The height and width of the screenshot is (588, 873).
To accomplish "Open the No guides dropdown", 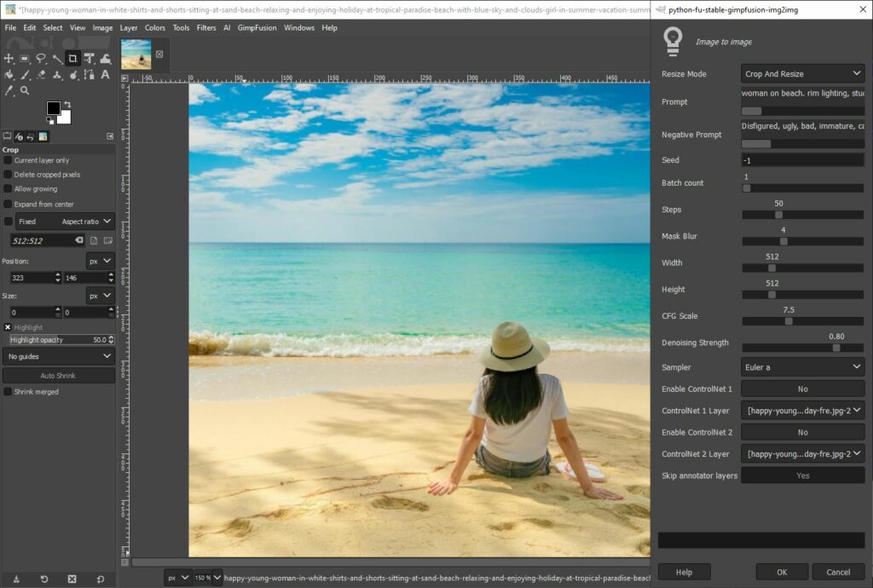I will coord(58,356).
